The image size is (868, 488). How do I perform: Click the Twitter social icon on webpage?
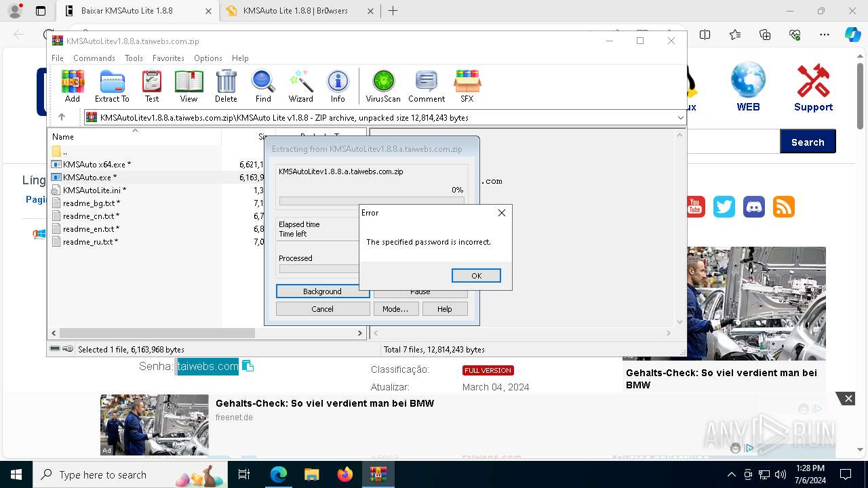coord(724,207)
